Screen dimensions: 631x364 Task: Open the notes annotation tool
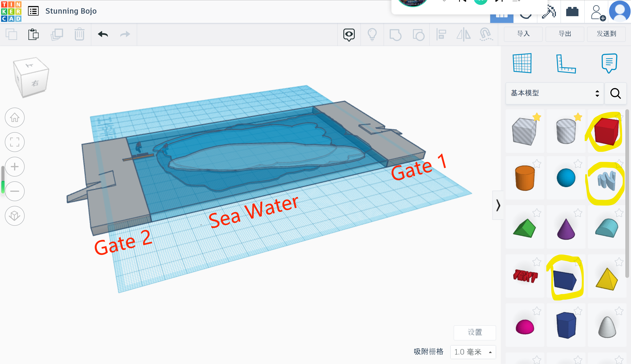609,63
